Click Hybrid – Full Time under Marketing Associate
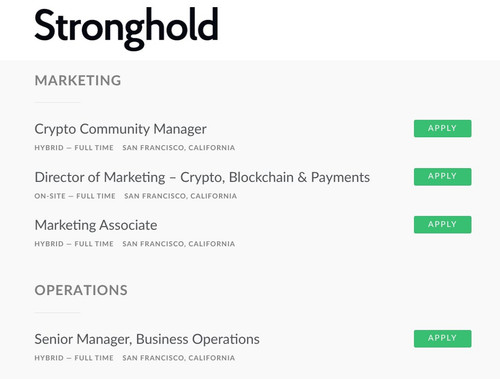 (x=74, y=244)
